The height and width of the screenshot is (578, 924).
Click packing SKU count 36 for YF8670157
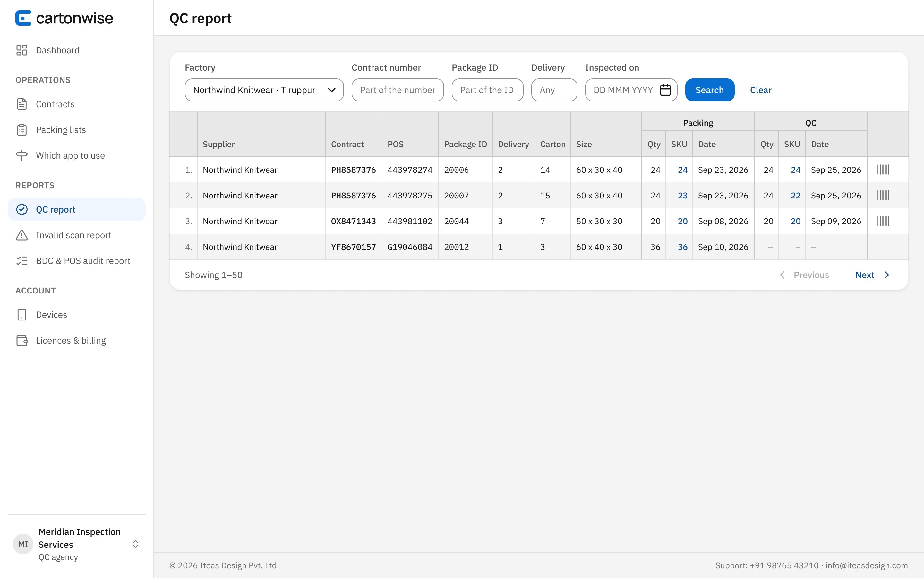click(682, 247)
